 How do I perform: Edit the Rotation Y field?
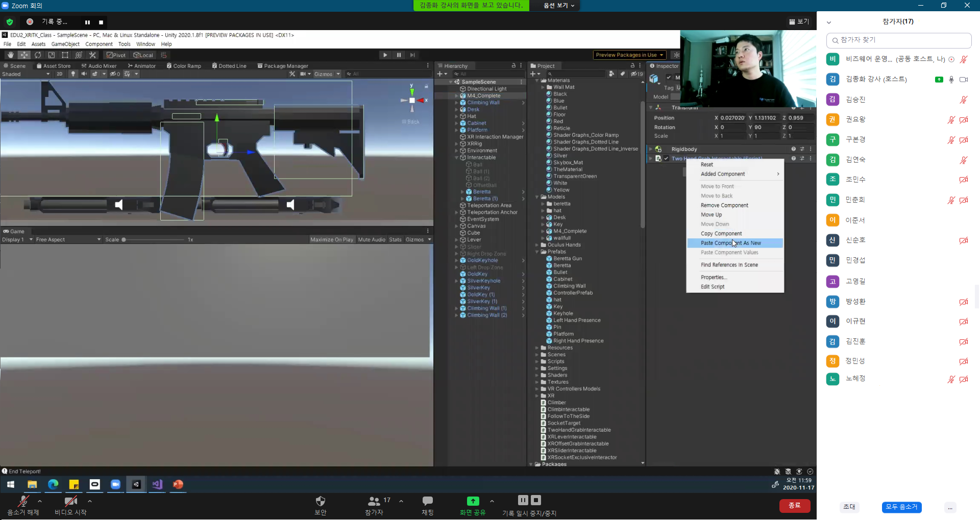coord(766,128)
